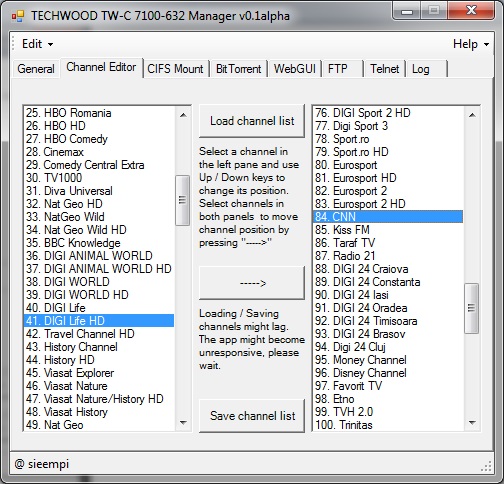
Task: Show the Log tab
Action: pyautogui.click(x=426, y=69)
